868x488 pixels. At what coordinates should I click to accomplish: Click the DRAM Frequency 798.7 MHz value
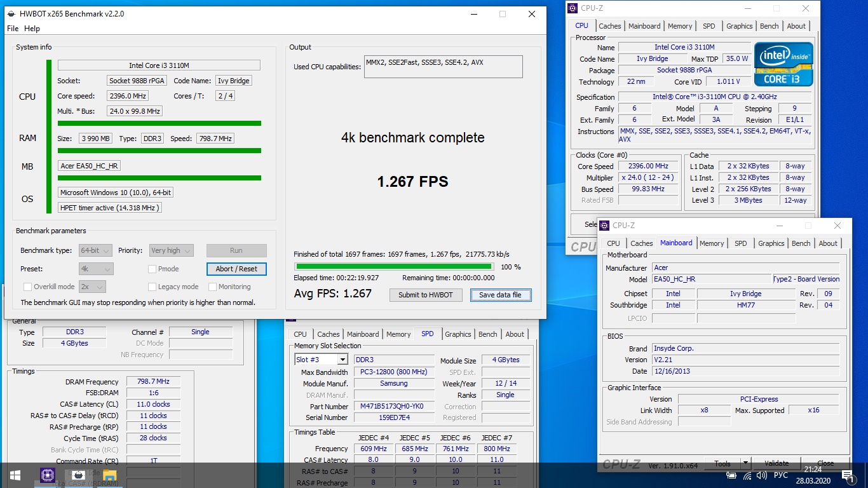153,382
